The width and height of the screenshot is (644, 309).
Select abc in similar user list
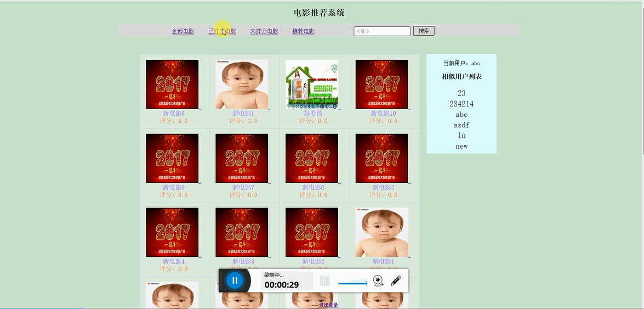coord(461,115)
